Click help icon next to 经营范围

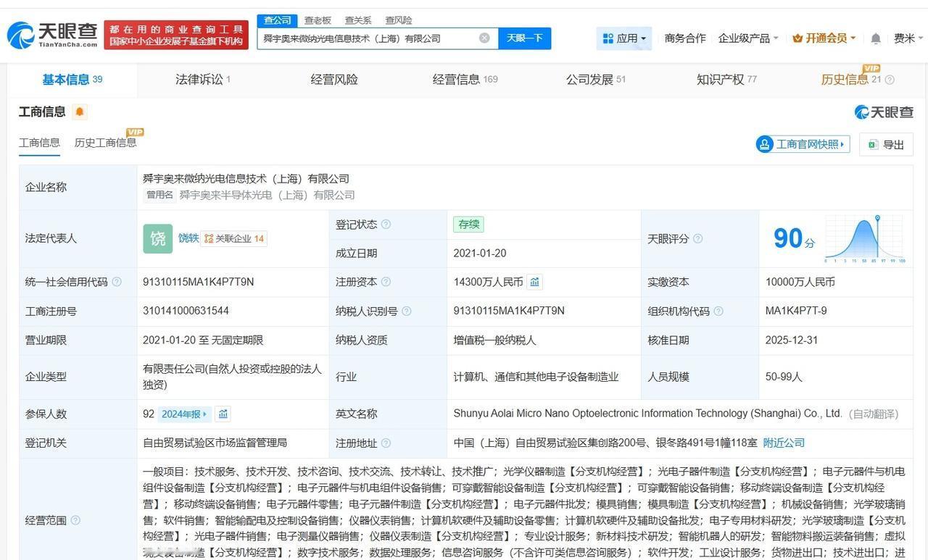(x=75, y=520)
